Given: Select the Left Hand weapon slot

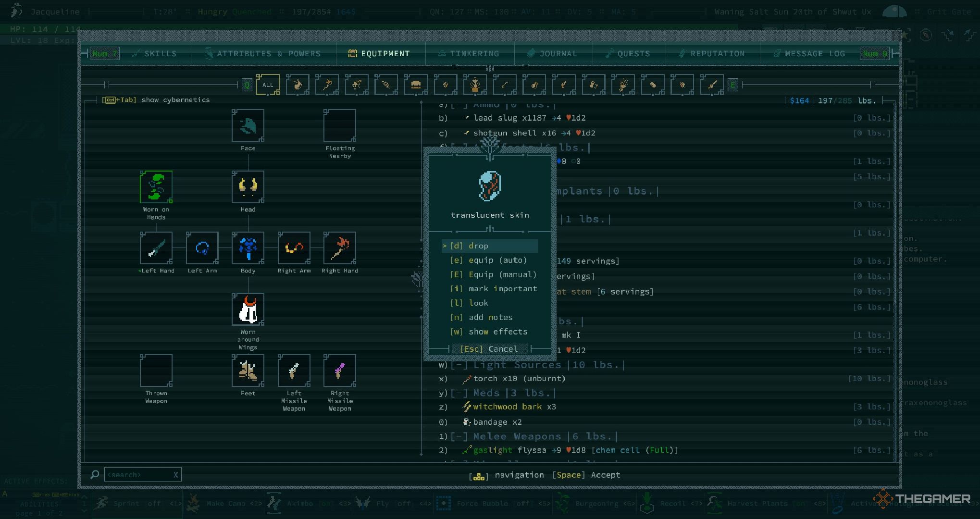Looking at the screenshot, I should [x=156, y=248].
